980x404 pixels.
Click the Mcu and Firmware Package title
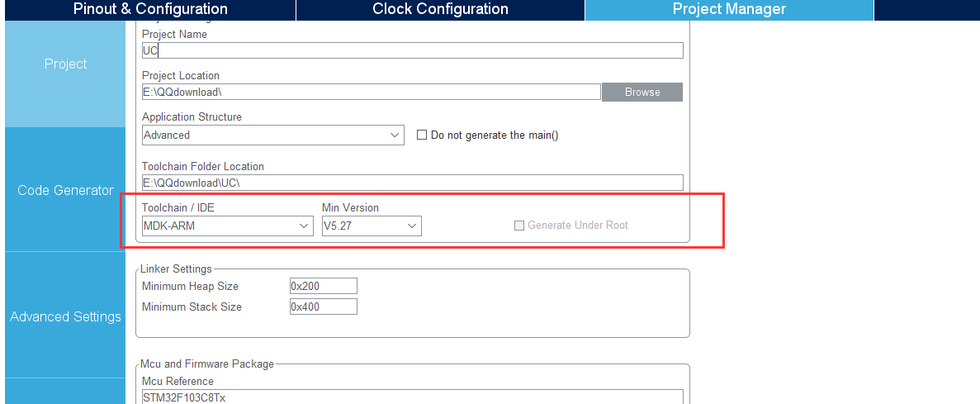tap(207, 364)
